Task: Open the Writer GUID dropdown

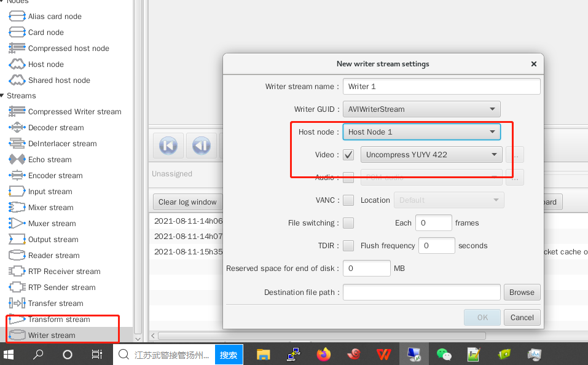Action: [x=421, y=109]
